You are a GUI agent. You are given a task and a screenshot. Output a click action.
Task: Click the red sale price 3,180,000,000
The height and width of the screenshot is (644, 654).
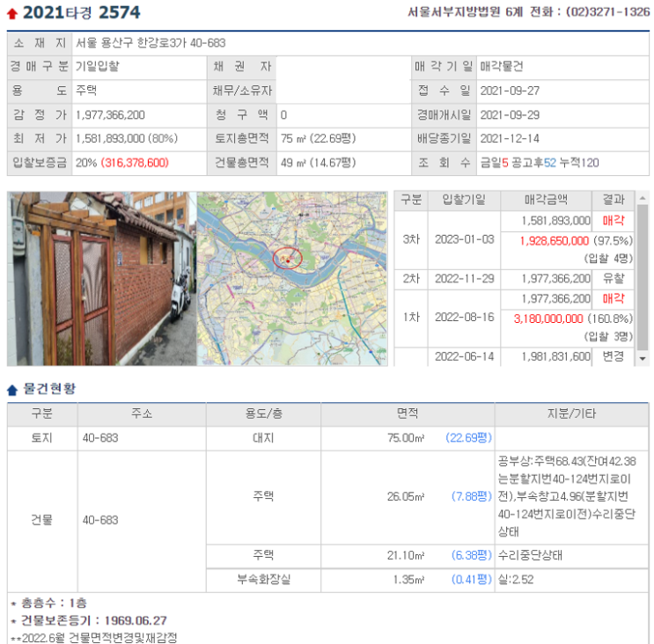[548, 318]
